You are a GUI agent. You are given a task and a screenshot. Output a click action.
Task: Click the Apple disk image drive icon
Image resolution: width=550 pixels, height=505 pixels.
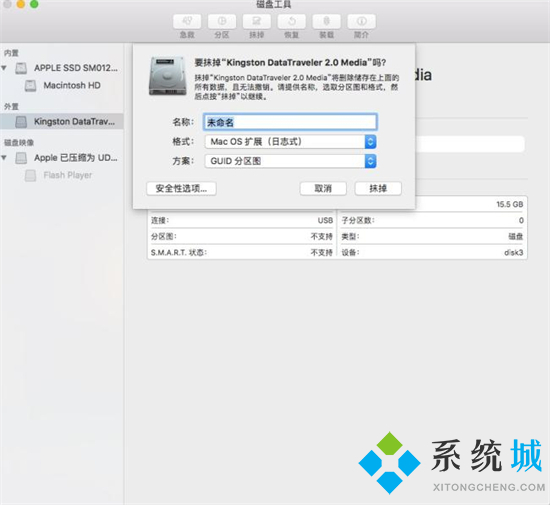point(21,158)
